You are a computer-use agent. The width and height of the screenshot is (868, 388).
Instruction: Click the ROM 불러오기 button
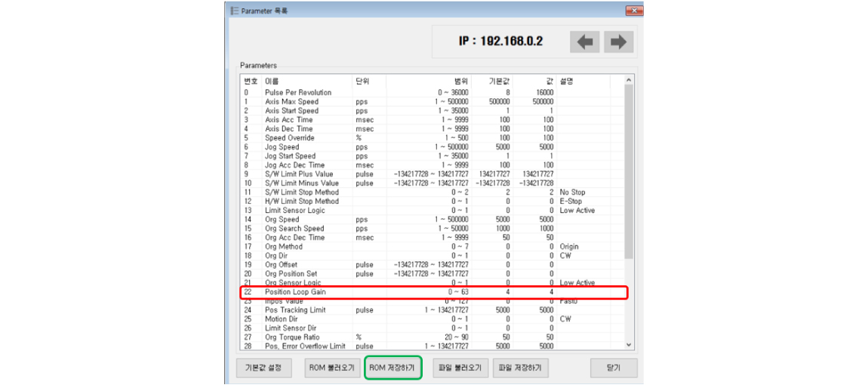(333, 368)
